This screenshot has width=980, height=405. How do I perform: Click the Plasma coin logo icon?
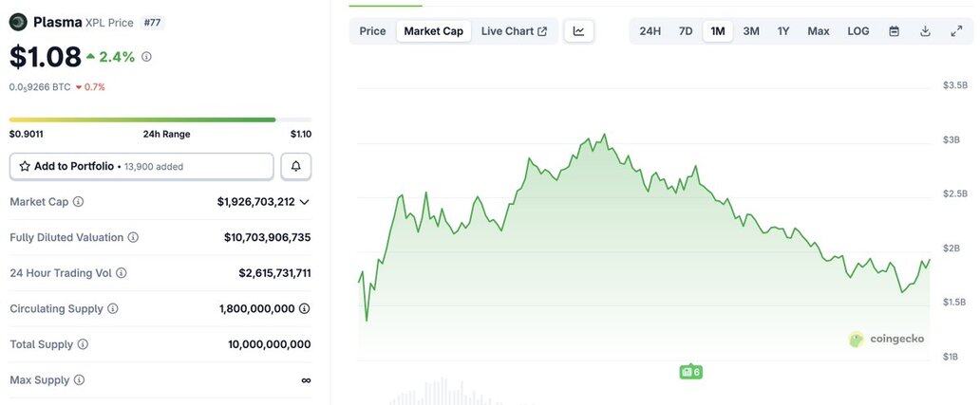click(18, 22)
